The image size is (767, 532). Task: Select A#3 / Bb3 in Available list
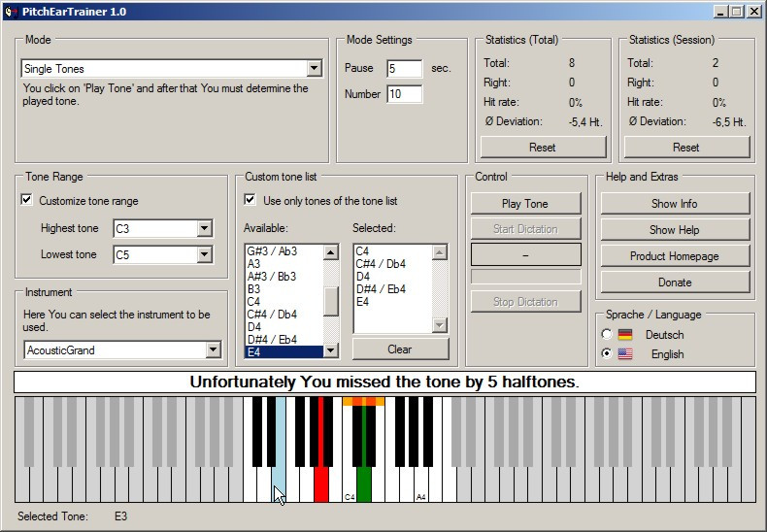pyautogui.click(x=283, y=277)
